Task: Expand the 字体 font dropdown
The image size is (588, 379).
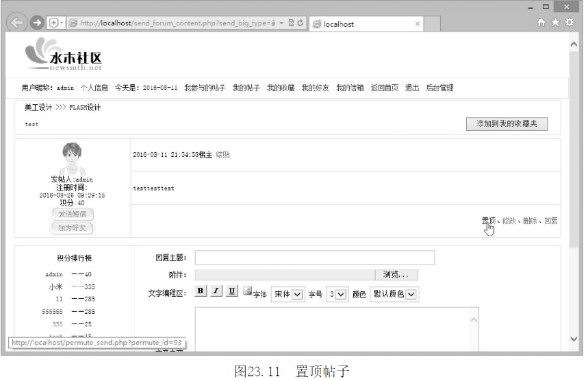Action: pos(287,295)
